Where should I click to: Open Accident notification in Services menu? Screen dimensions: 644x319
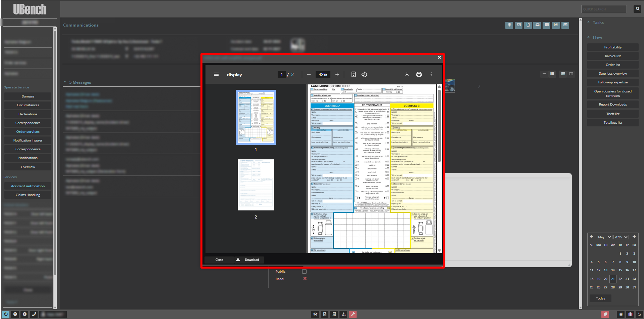coord(28,186)
